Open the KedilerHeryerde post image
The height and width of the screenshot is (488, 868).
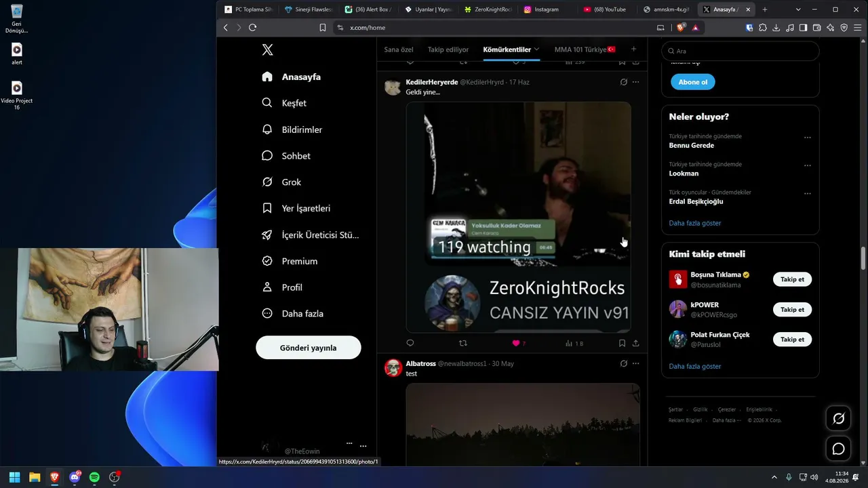point(518,217)
